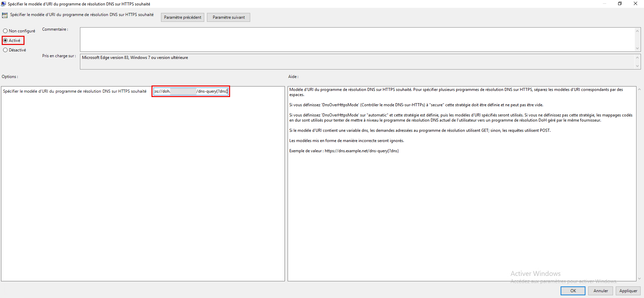Click the 'Pris en charge sur :' label
Screen dimensions: 644x298
pyautogui.click(x=59, y=56)
